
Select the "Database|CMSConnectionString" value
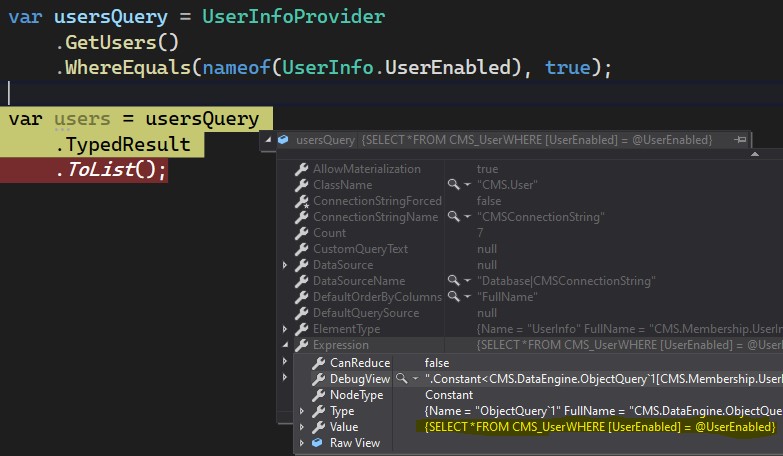click(566, 281)
